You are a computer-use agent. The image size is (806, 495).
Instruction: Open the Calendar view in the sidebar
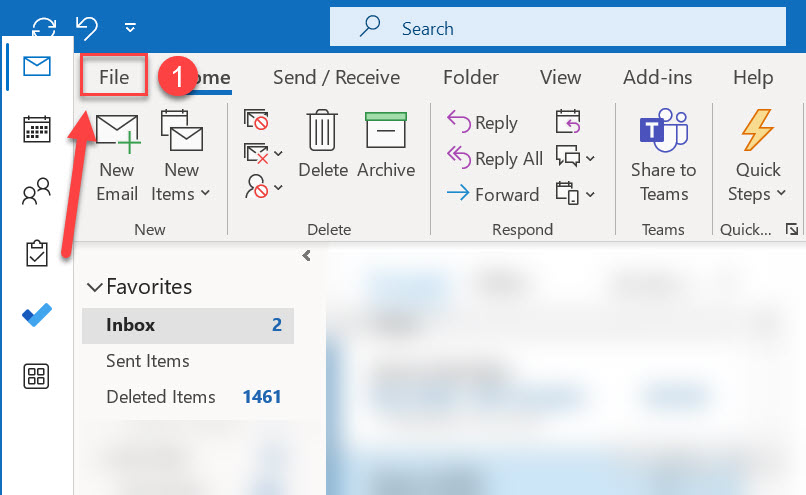37,129
